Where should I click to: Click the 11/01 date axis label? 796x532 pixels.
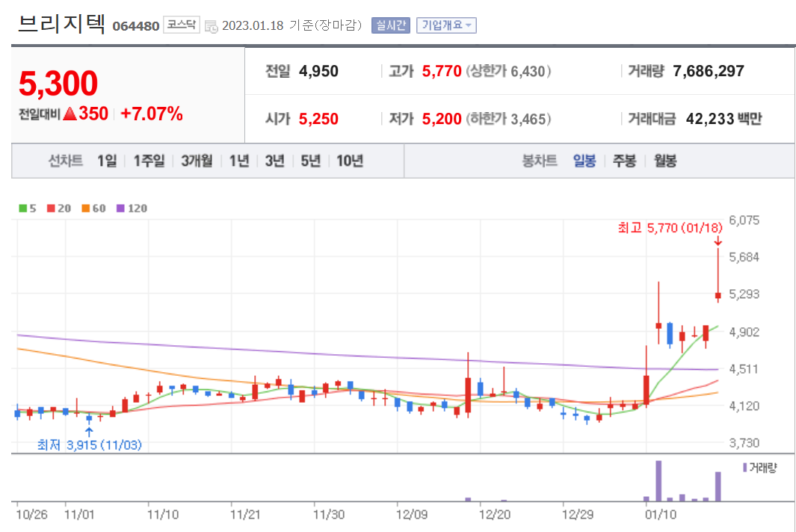tap(79, 515)
